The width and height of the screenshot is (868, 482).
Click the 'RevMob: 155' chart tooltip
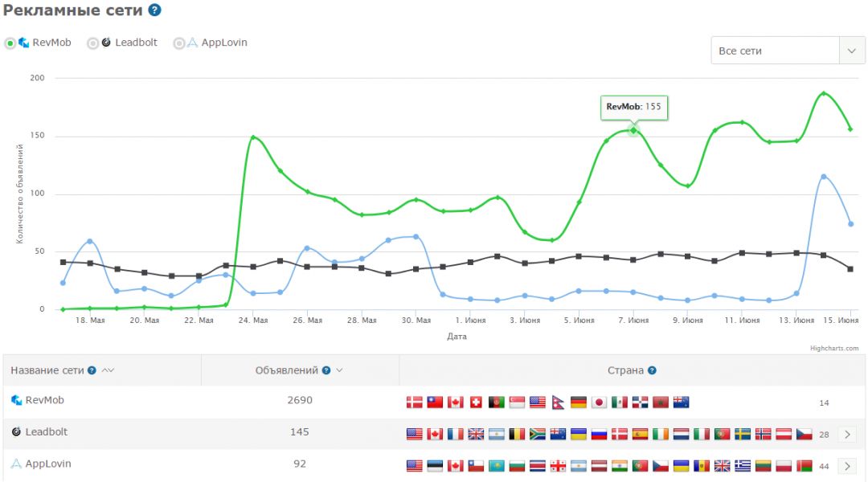(634, 108)
